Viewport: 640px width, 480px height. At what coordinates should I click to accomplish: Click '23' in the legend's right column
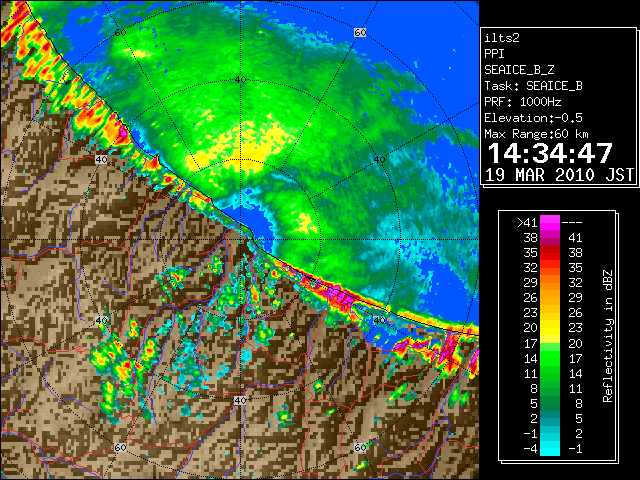[x=575, y=328]
